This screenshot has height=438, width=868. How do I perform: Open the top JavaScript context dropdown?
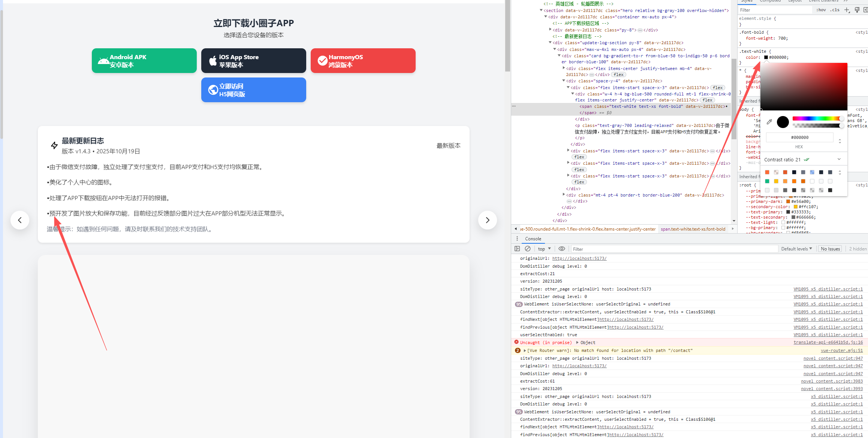pyautogui.click(x=544, y=249)
